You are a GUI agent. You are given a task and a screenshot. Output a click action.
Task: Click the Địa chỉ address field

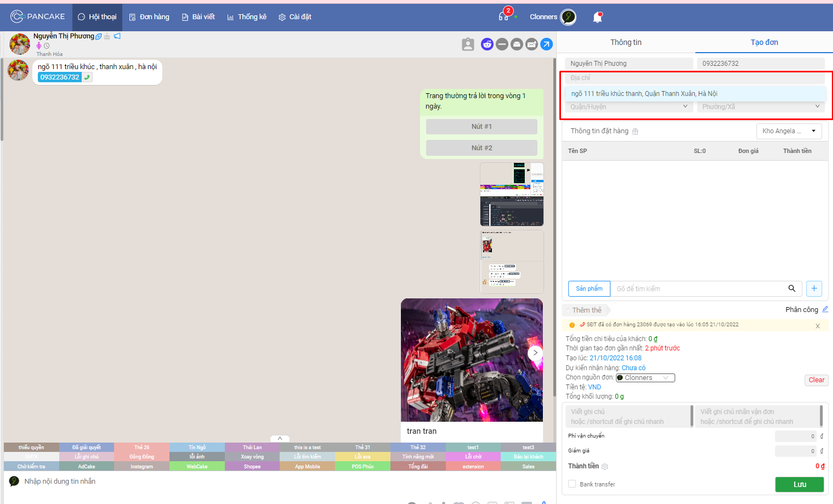coord(695,78)
